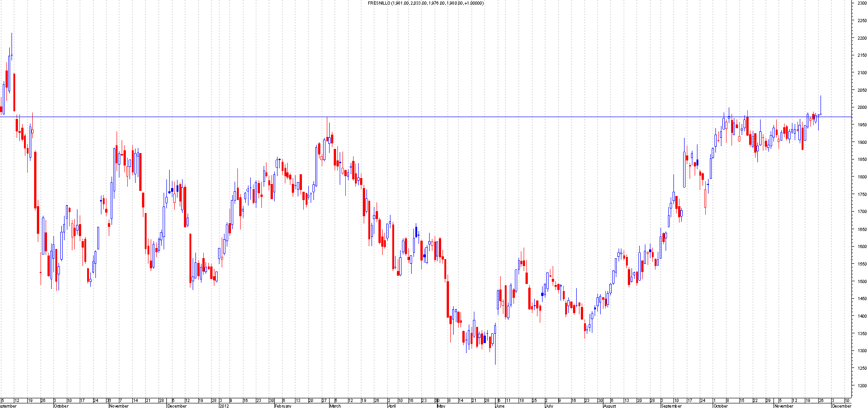Image resolution: width=868 pixels, height=408 pixels.
Task: Click the November label at far right of axis
Action: pyautogui.click(x=784, y=406)
